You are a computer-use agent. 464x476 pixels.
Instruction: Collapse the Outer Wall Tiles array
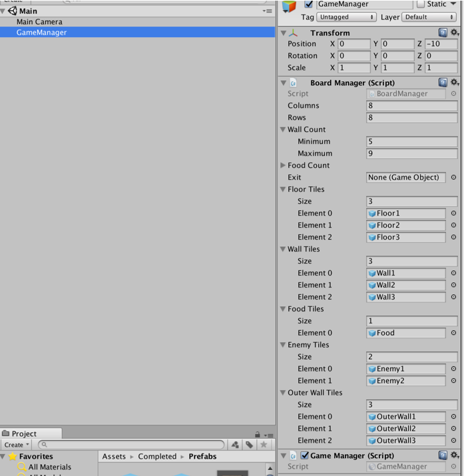click(283, 393)
